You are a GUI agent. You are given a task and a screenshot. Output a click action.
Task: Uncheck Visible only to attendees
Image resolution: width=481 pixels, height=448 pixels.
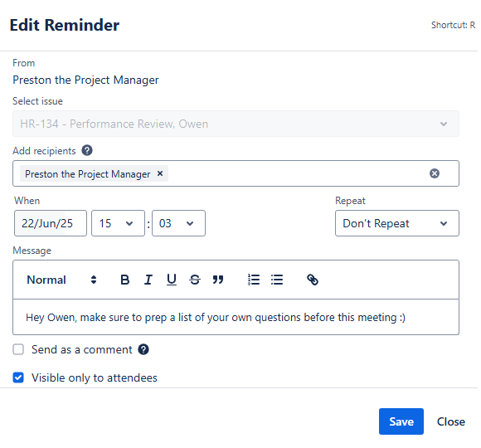[18, 377]
